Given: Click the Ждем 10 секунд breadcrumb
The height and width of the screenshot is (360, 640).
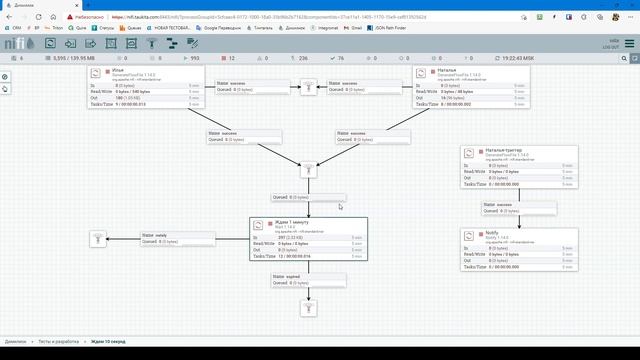Looking at the screenshot, I should click(x=108, y=342).
